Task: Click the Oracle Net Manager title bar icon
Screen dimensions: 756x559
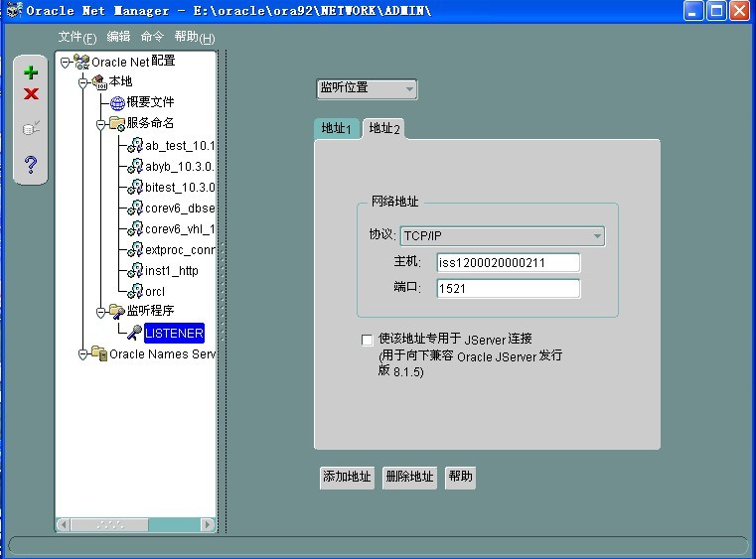Action: tap(15, 10)
